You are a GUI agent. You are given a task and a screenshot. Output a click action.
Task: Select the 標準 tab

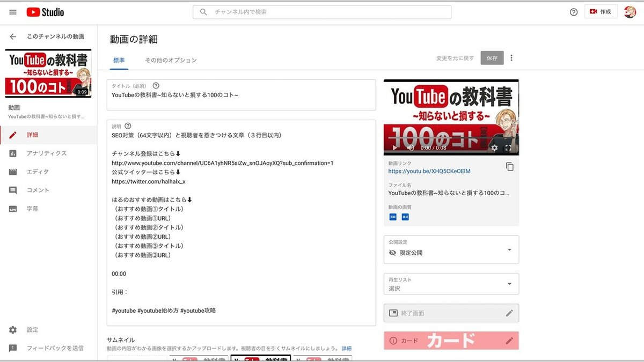click(118, 61)
